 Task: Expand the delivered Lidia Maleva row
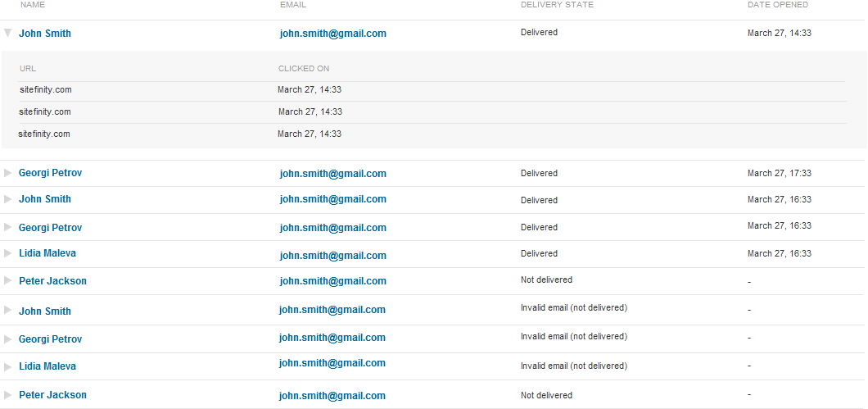pos(7,253)
